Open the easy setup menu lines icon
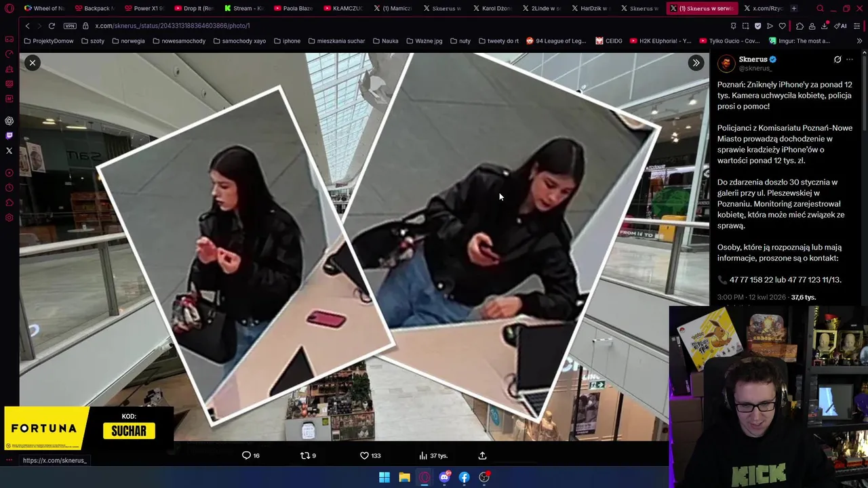The width and height of the screenshot is (868, 488). click(x=857, y=26)
